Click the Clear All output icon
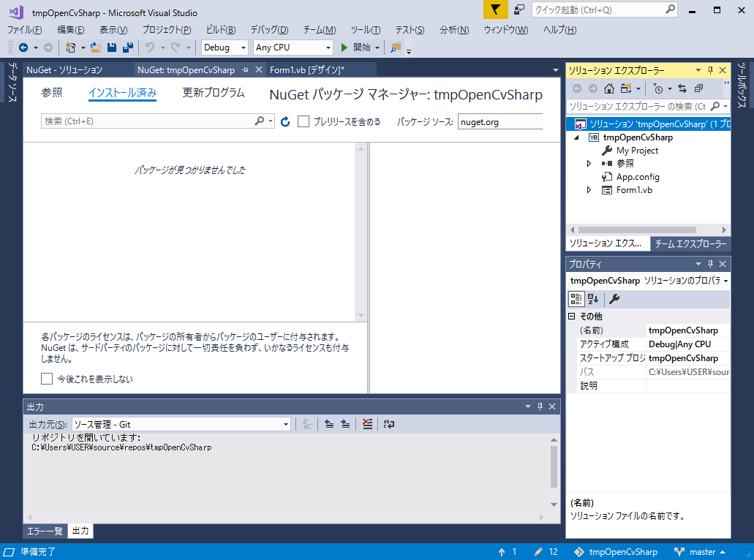Image resolution: width=754 pixels, height=560 pixels. click(367, 424)
